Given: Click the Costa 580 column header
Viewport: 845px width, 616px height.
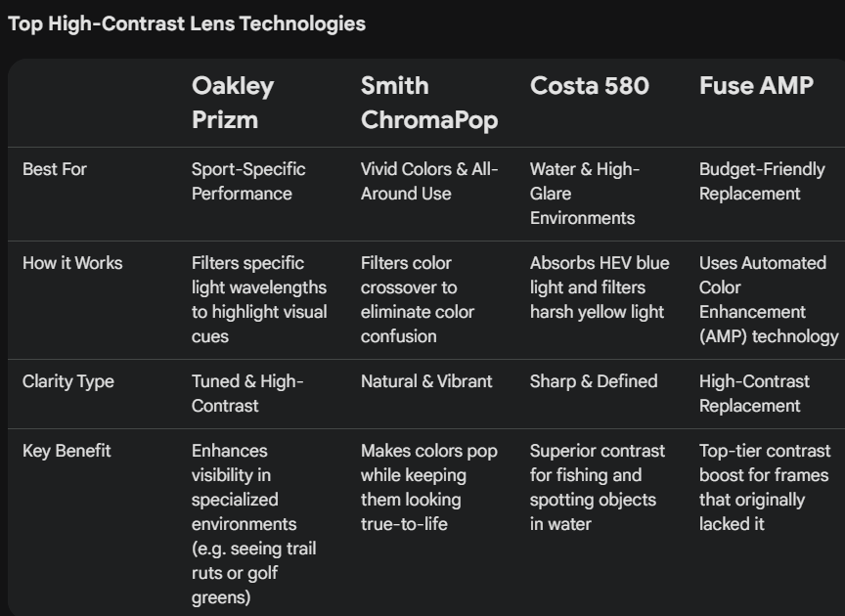Looking at the screenshot, I should (589, 86).
